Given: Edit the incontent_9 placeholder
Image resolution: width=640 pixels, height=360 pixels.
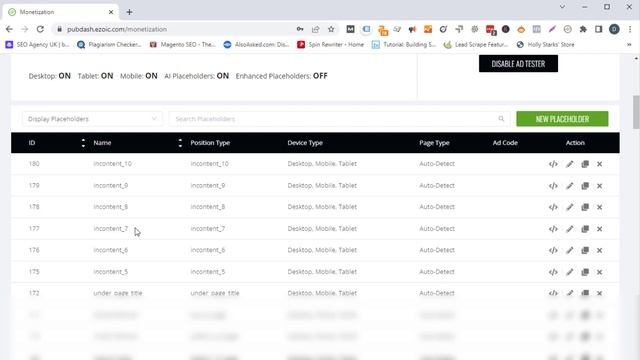Looking at the screenshot, I should pyautogui.click(x=569, y=186).
